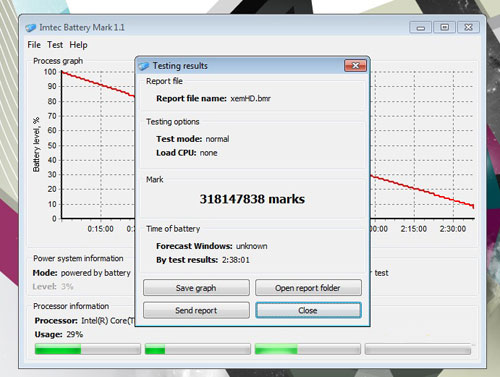Click the 318147838 marks score
The height and width of the screenshot is (377, 500).
(252, 199)
